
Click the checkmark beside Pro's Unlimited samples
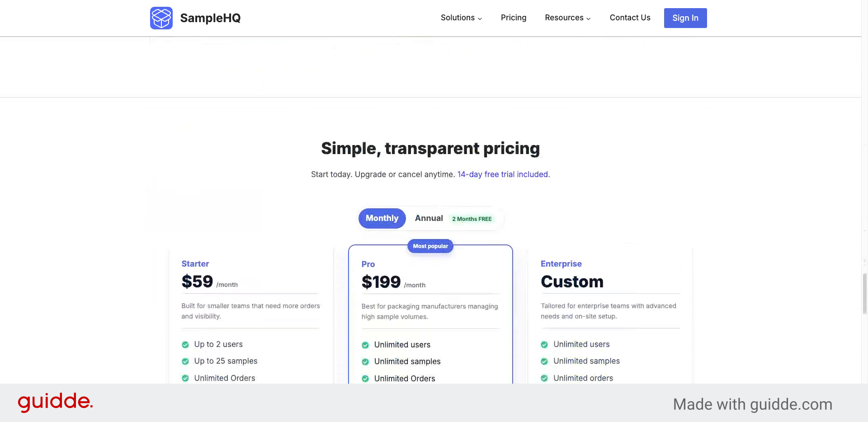[x=365, y=361]
